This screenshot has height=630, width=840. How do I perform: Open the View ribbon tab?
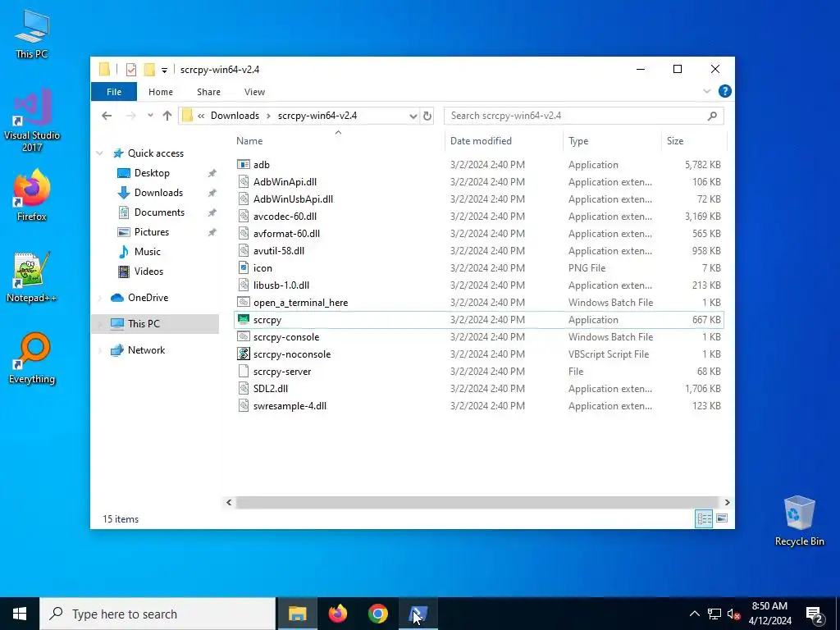coord(254,92)
